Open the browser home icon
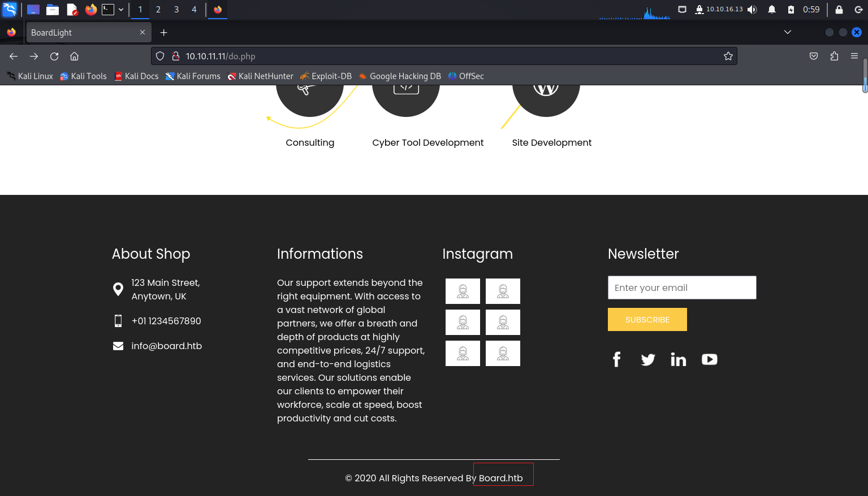This screenshot has height=496, width=868. [x=74, y=56]
